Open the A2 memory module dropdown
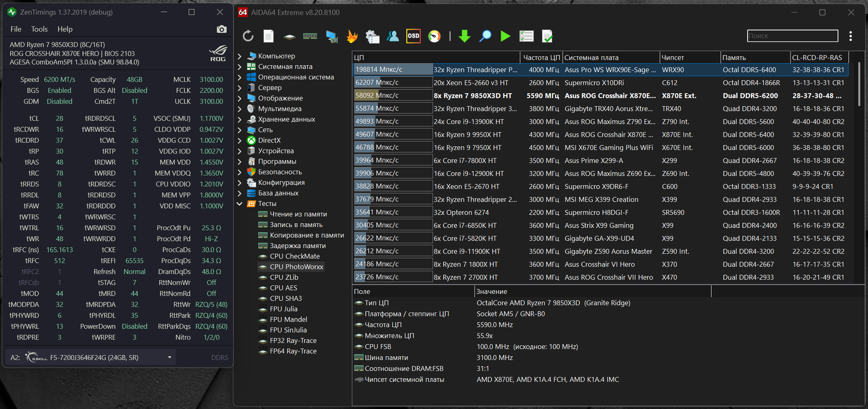 pyautogui.click(x=92, y=358)
